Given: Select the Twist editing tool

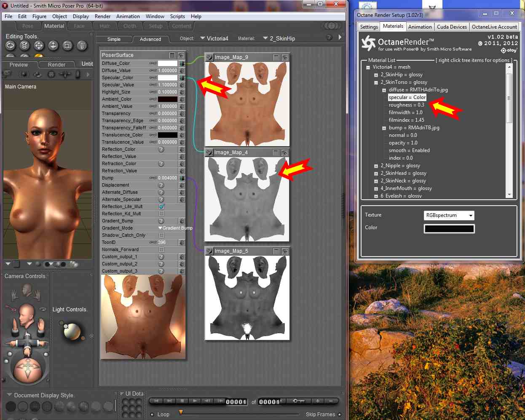Looking at the screenshot, I should [x=24, y=45].
